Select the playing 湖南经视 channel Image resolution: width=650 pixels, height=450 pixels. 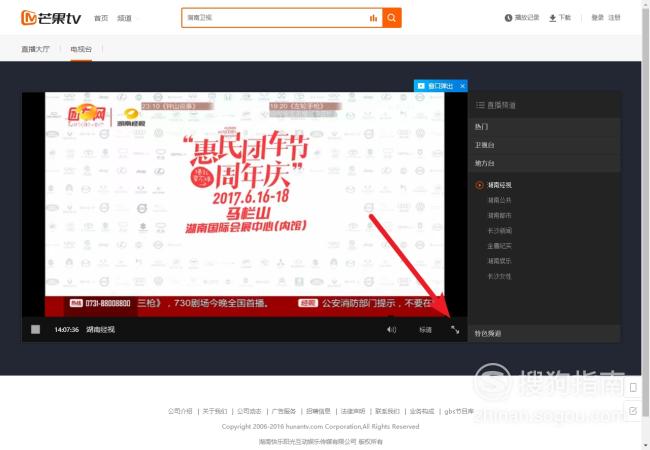tap(499, 185)
